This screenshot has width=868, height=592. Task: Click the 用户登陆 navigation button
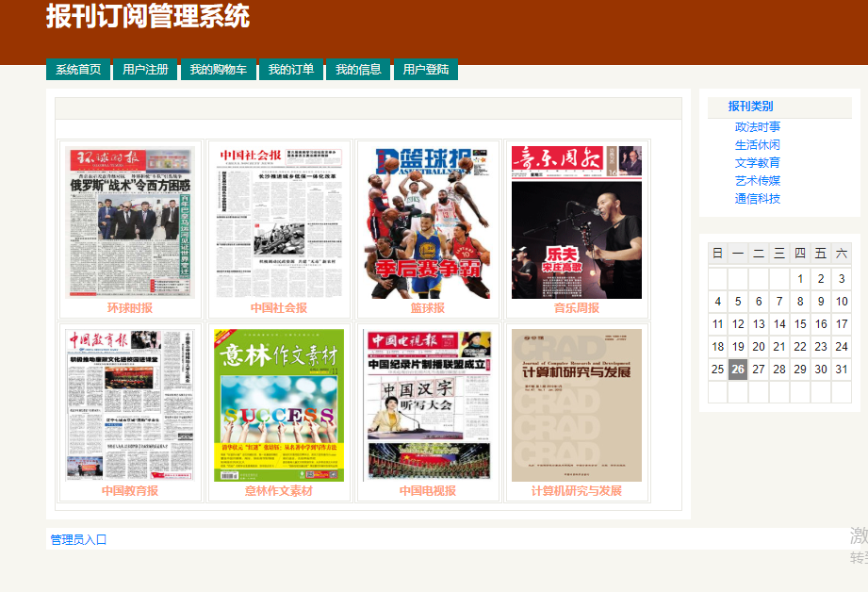tap(426, 69)
